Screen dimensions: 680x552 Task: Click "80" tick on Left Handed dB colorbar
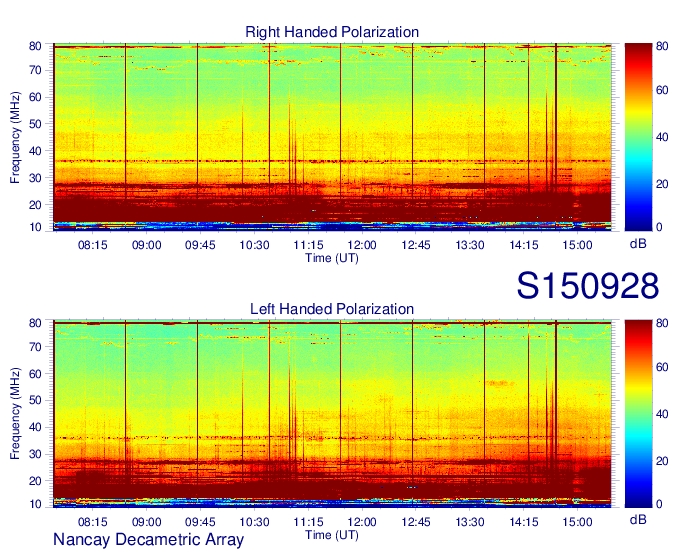[x=662, y=323]
